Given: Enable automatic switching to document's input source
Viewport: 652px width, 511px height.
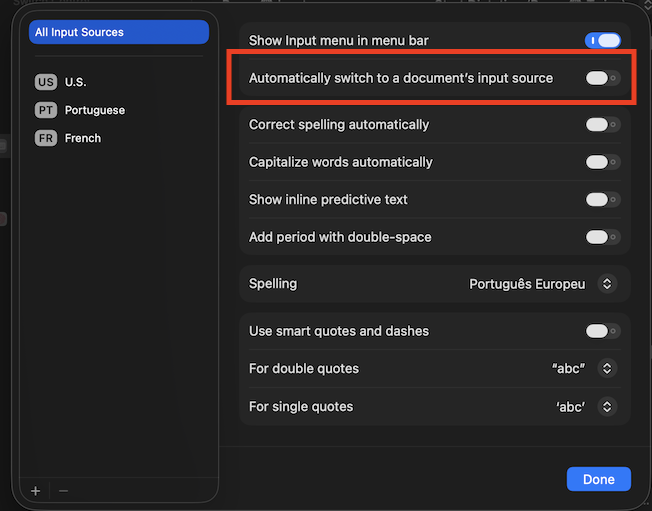Looking at the screenshot, I should click(602, 78).
